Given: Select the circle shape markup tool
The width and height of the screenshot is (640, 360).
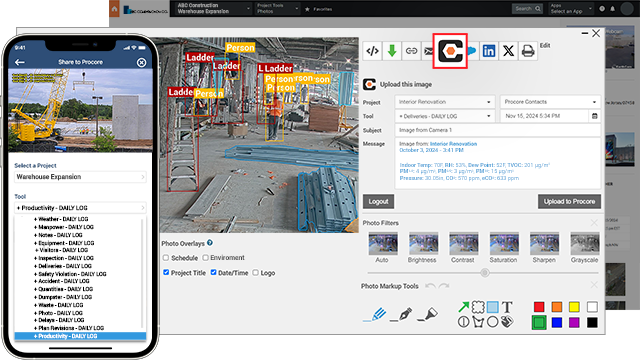Looking at the screenshot, I should [493, 322].
